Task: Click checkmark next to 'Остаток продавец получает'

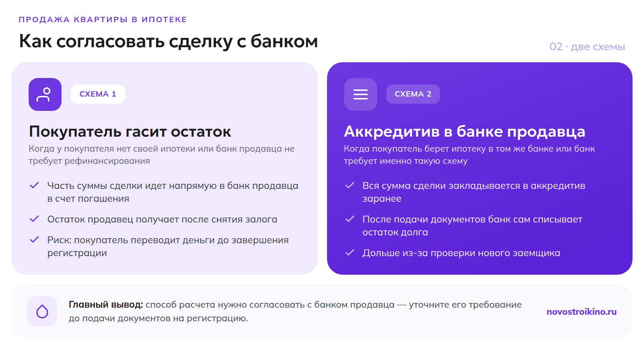Action: point(34,219)
